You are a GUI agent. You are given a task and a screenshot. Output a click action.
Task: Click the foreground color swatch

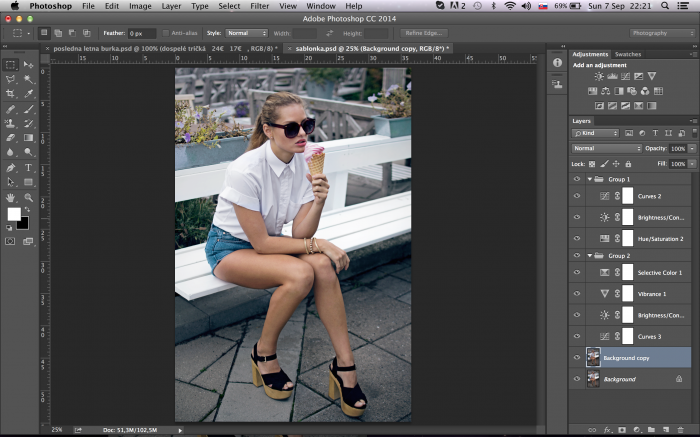[14, 214]
